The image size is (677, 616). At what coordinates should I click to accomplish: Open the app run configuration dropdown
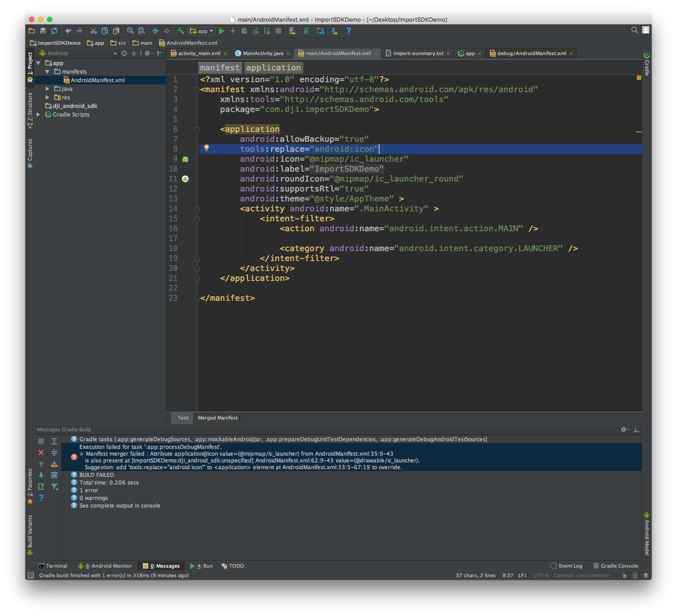click(201, 31)
